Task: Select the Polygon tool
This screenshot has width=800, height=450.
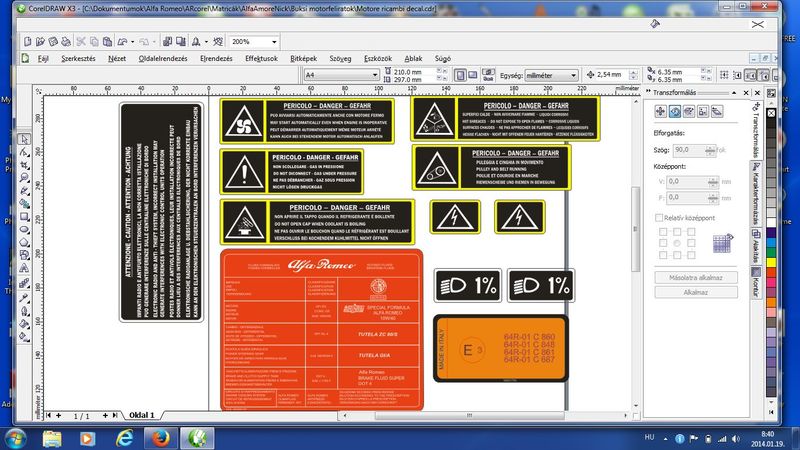Action: (x=24, y=242)
